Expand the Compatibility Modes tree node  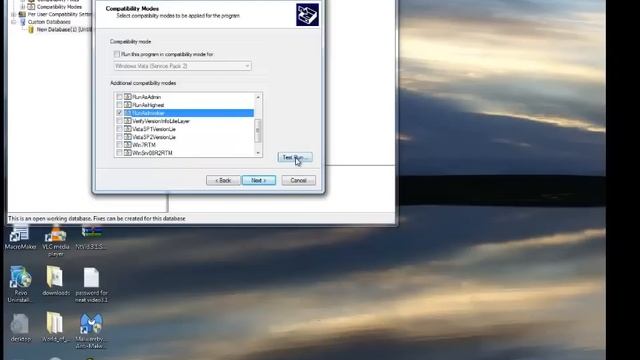[x=23, y=7]
